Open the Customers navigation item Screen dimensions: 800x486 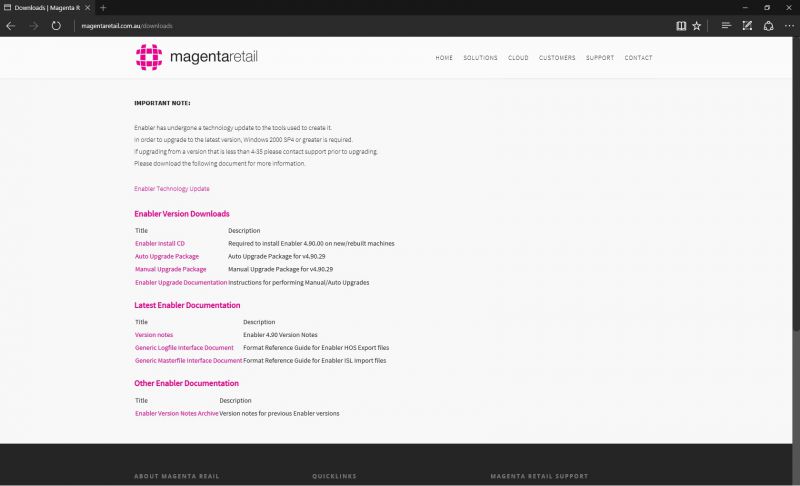pyautogui.click(x=557, y=58)
